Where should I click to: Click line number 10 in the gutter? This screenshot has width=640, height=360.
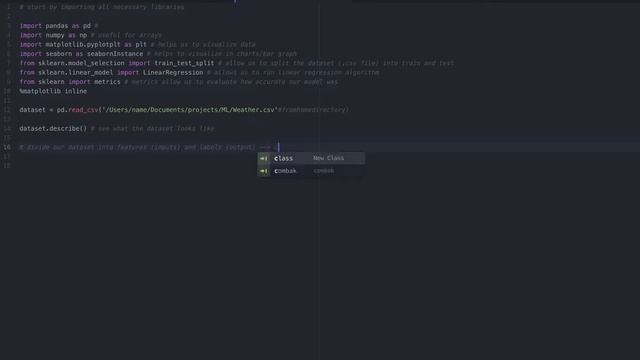(x=7, y=91)
